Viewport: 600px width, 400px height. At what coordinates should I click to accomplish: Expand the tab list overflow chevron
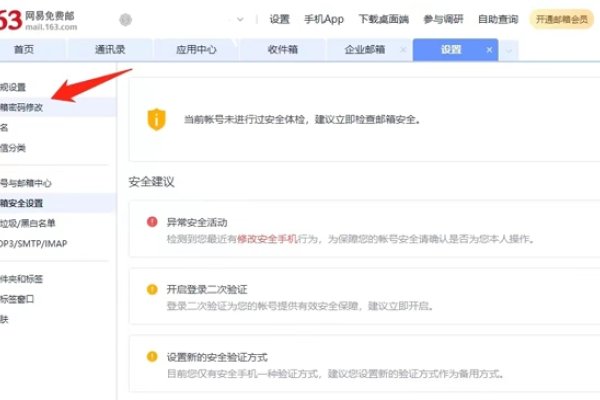pyautogui.click(x=509, y=50)
